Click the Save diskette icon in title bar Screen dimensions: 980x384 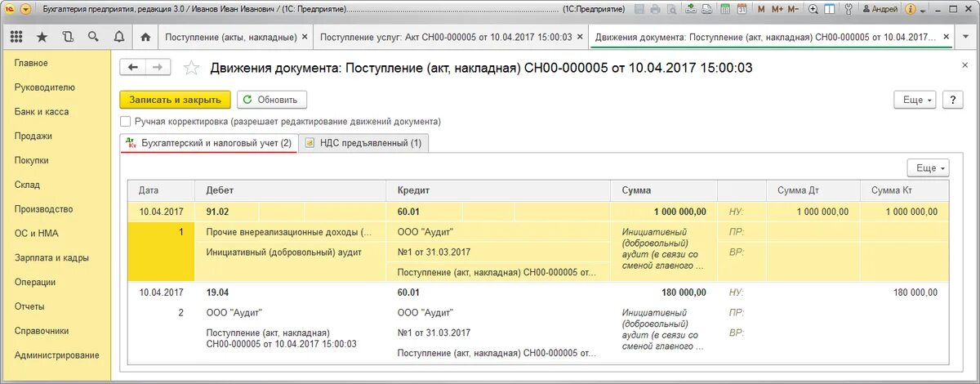[x=638, y=9]
